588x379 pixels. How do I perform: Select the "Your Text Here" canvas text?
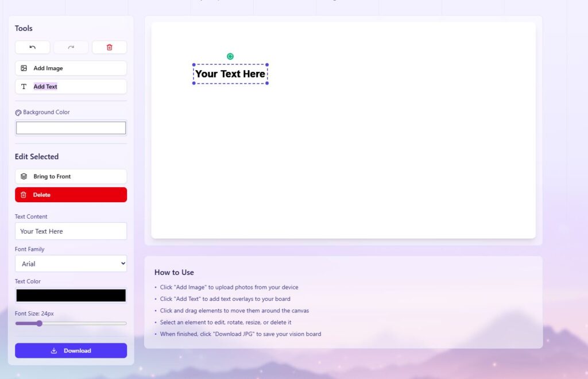click(x=230, y=74)
